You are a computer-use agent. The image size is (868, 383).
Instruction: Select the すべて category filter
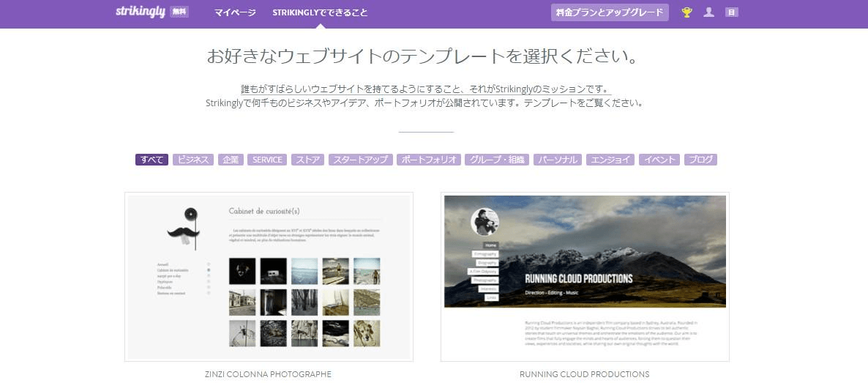(151, 160)
